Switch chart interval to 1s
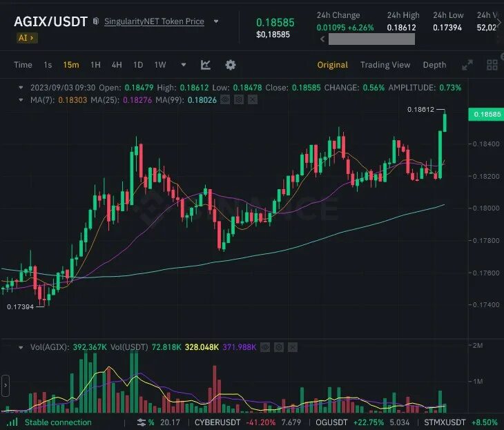The image size is (504, 430). [48, 65]
